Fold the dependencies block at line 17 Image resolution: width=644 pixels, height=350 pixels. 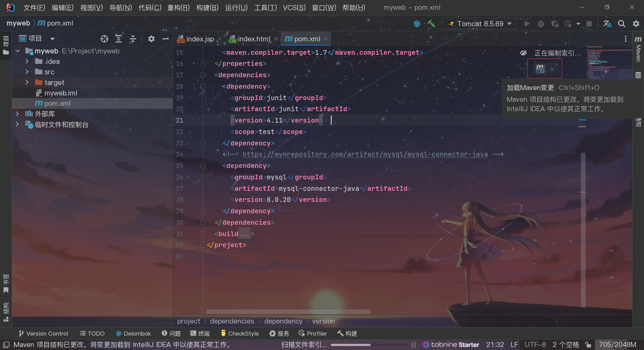pos(203,75)
